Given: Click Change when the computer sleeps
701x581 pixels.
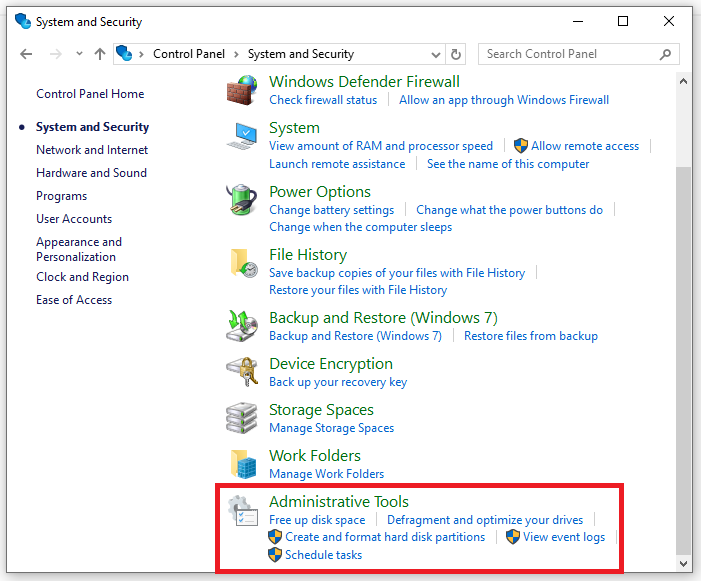Looking at the screenshot, I should coord(360,227).
